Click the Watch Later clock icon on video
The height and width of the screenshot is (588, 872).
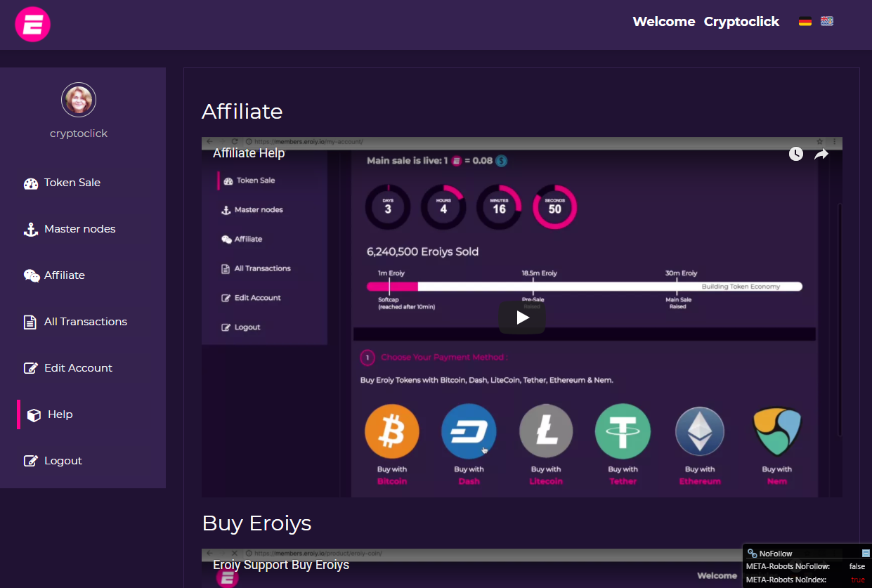tap(795, 154)
